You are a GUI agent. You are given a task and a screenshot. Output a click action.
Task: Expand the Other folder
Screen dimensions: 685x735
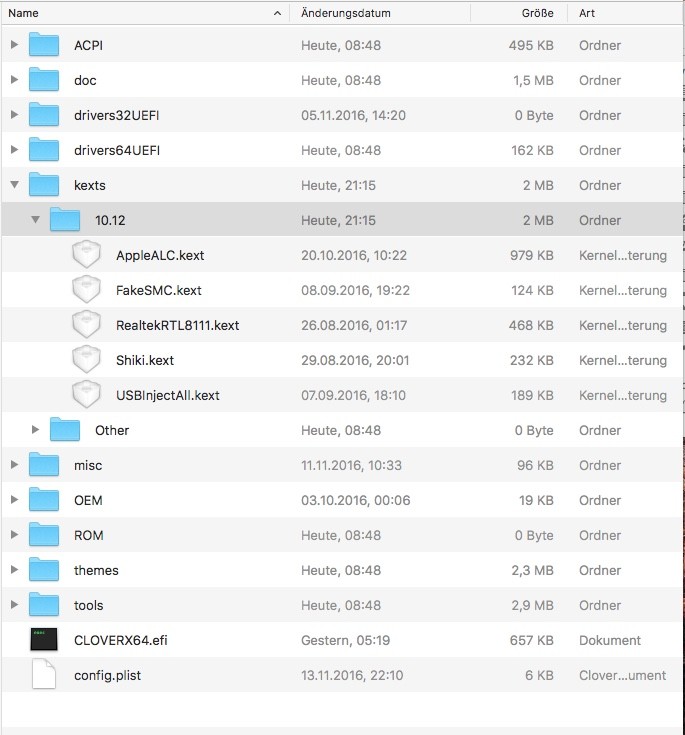[x=35, y=431]
